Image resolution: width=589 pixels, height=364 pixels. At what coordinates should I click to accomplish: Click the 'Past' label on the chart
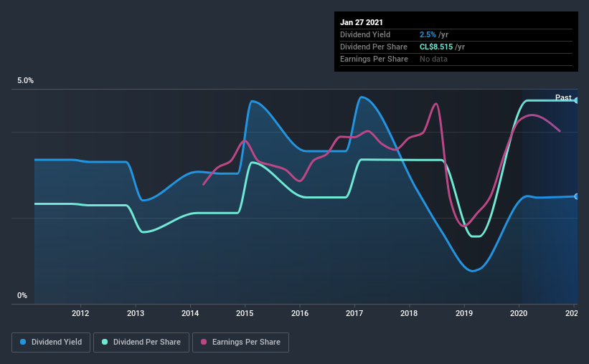click(563, 97)
